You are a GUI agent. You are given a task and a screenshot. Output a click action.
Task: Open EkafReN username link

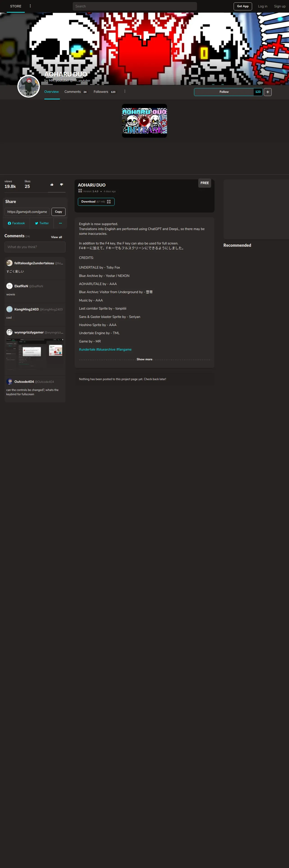(x=21, y=286)
